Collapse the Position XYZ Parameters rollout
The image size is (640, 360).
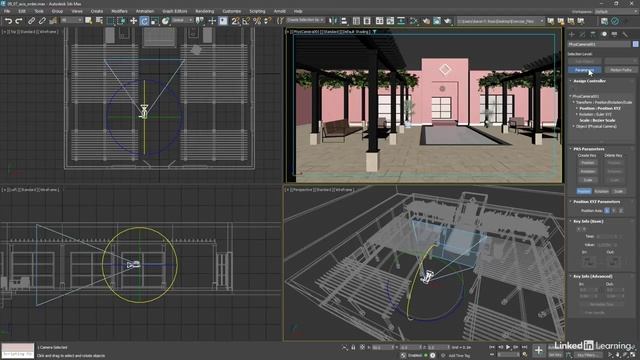click(x=596, y=202)
